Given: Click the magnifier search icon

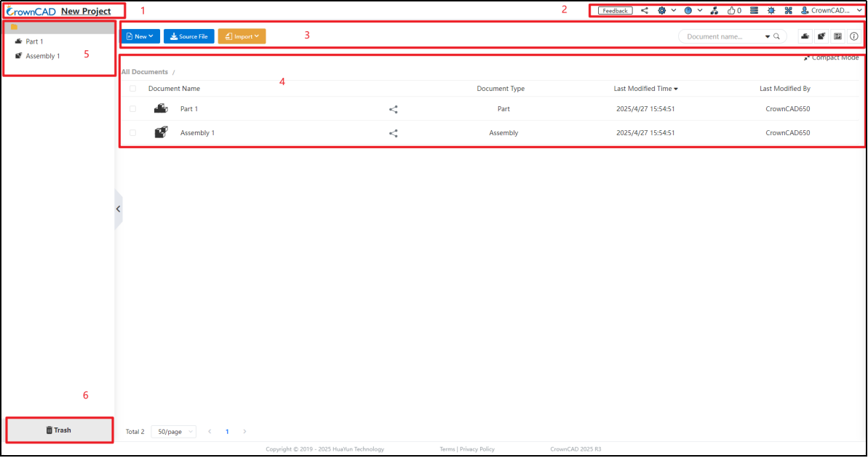Looking at the screenshot, I should pyautogui.click(x=776, y=36).
